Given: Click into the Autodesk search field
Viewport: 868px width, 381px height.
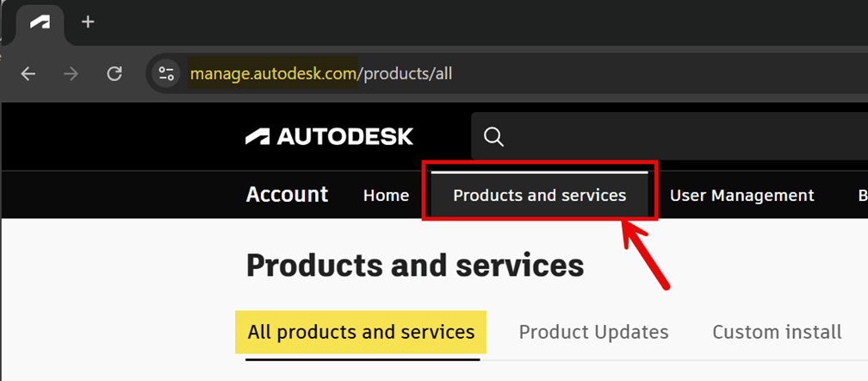Looking at the screenshot, I should [669, 136].
